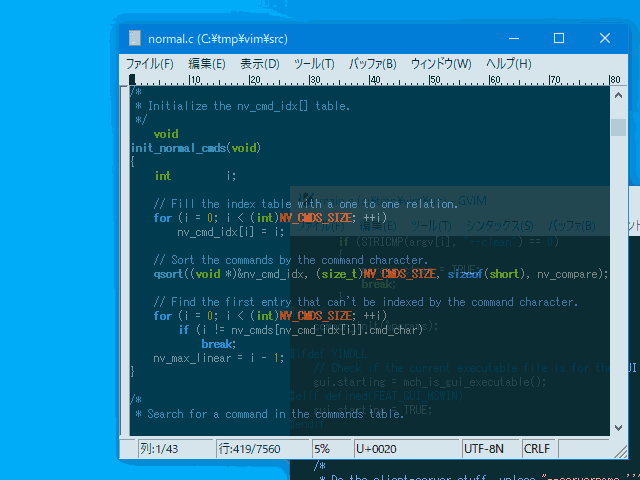Click the ruler cursor marker at column 1

(x=132, y=79)
